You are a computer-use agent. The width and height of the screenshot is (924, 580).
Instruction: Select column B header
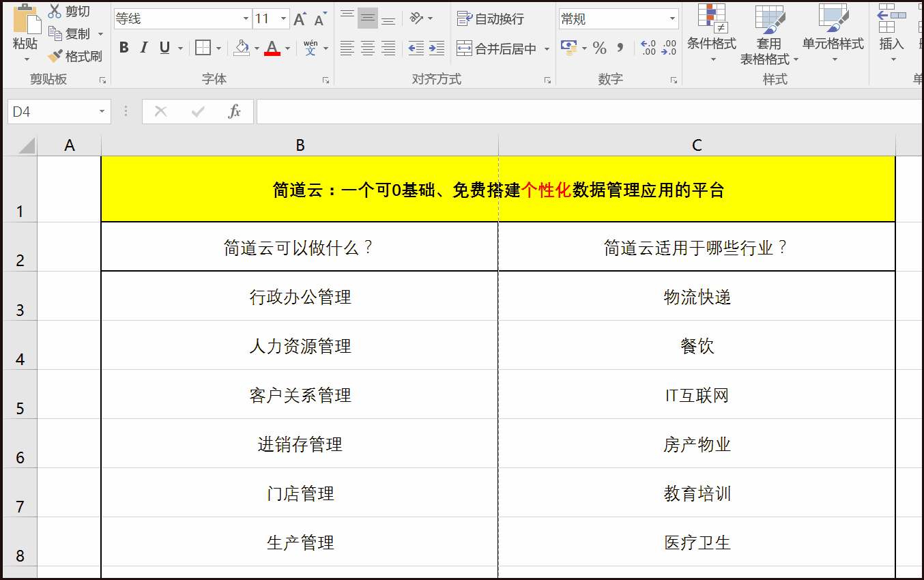click(x=300, y=145)
